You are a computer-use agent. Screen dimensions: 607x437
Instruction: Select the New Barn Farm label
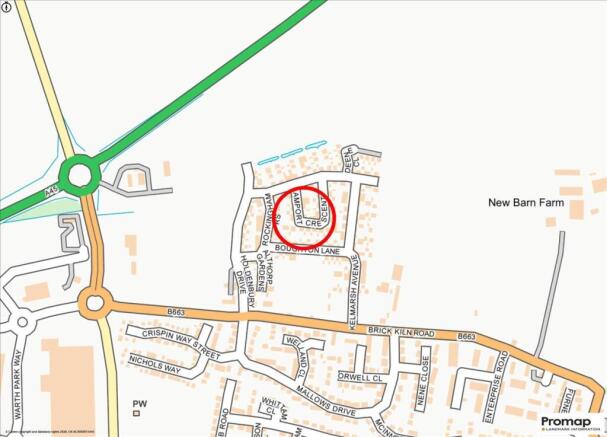pos(526,202)
